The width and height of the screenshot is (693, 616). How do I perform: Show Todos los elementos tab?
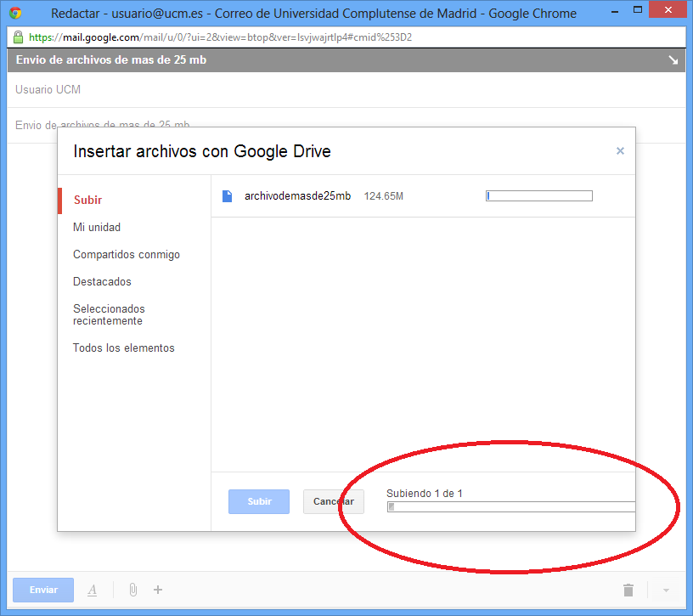coord(124,348)
